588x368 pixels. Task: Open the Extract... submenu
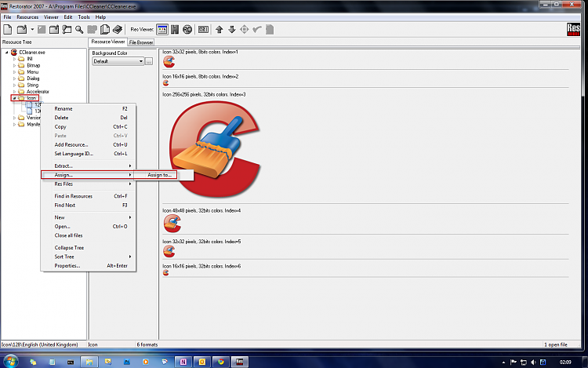point(88,166)
